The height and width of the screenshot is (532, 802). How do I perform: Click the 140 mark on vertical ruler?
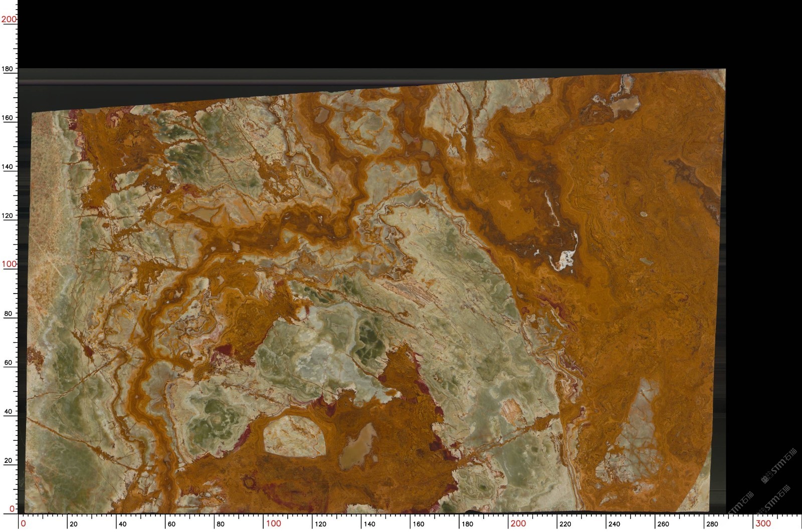[9, 166]
